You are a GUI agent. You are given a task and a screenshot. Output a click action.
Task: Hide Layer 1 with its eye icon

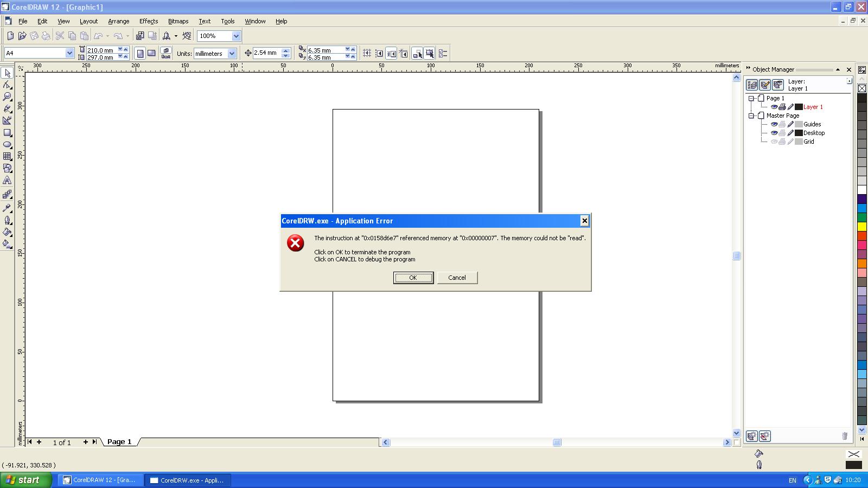774,107
